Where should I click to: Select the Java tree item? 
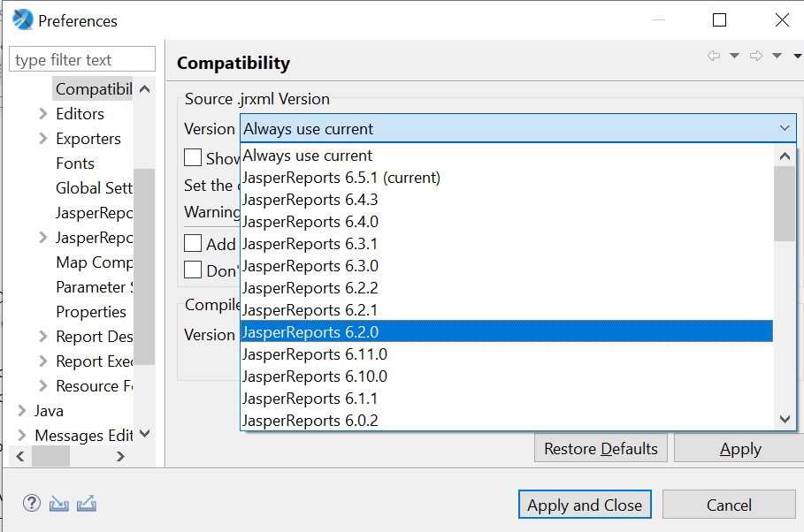(x=49, y=411)
